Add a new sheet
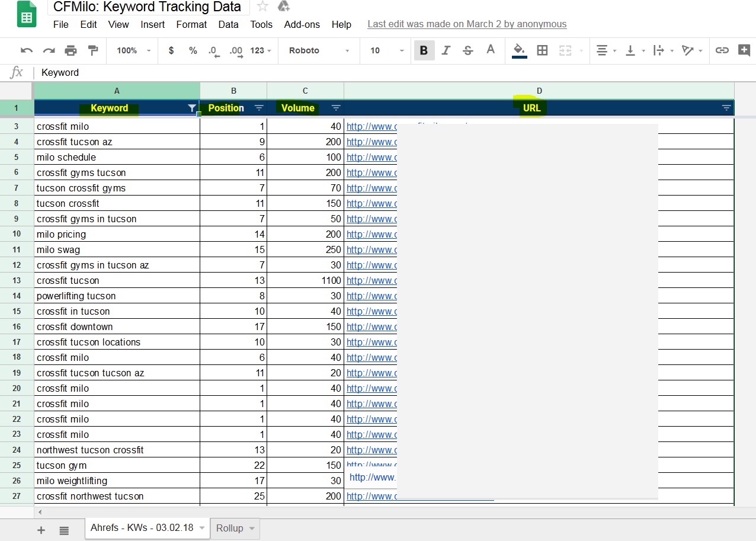 tap(41, 530)
